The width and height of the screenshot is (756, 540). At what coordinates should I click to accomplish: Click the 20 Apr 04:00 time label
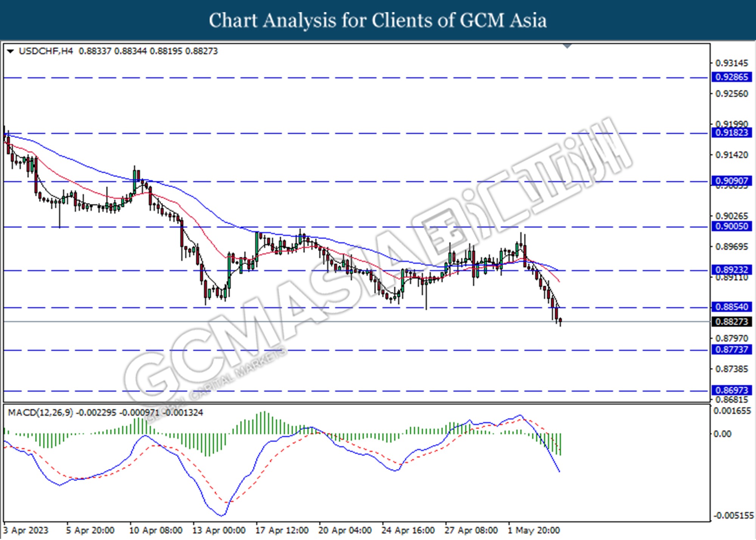click(345, 531)
